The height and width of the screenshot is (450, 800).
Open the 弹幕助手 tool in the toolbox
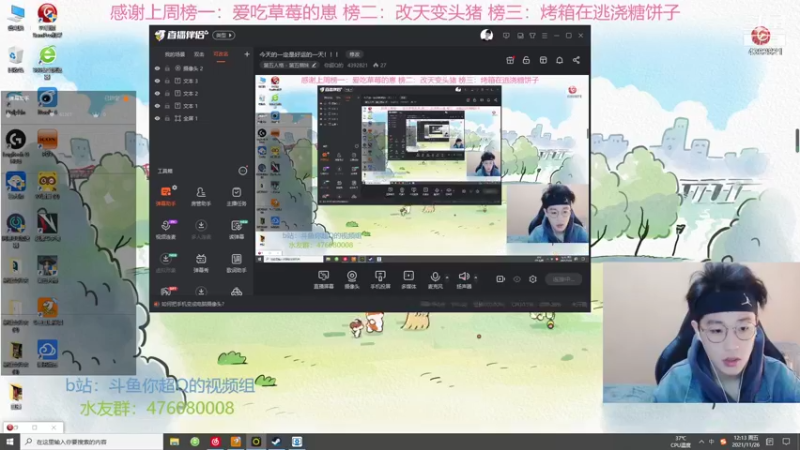click(165, 196)
